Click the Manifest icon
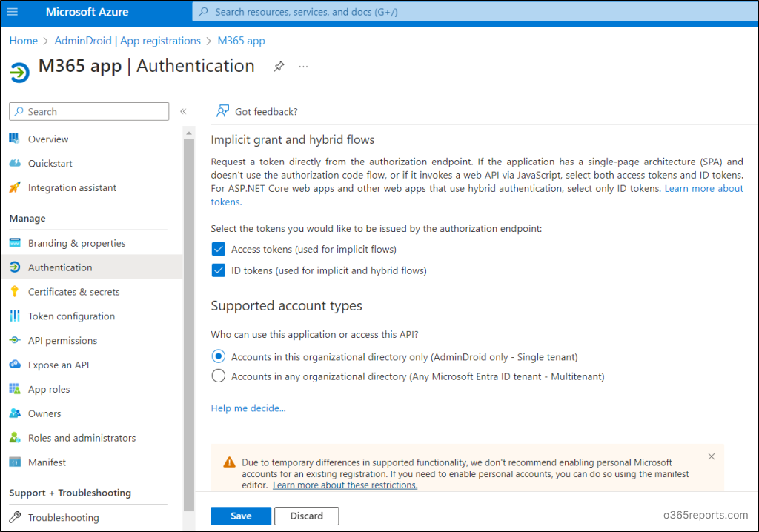Image resolution: width=759 pixels, height=532 pixels. tap(15, 462)
